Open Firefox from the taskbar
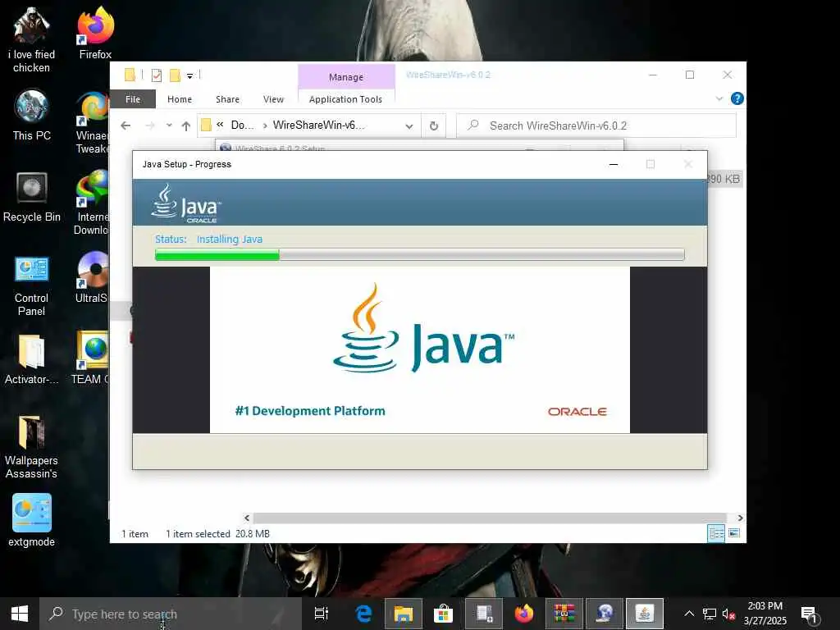The height and width of the screenshot is (630, 840). tap(524, 614)
